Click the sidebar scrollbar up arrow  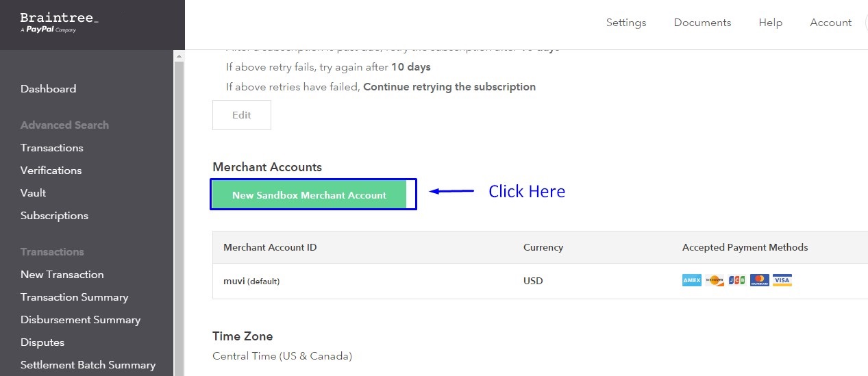tap(179, 56)
